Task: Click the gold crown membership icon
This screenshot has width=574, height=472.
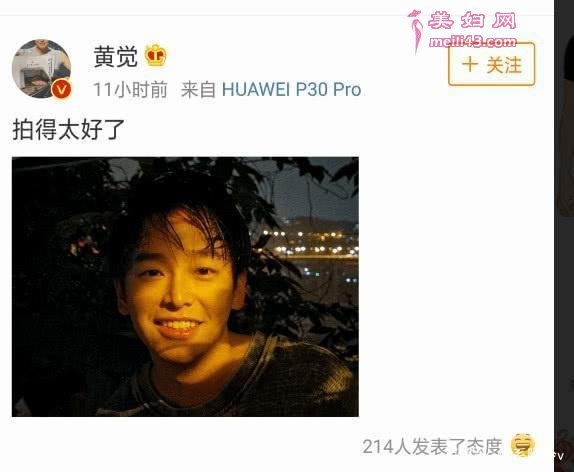Action: (x=156, y=55)
